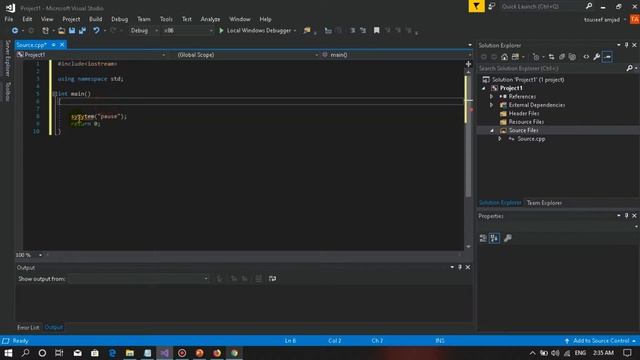Image resolution: width=640 pixels, height=360 pixels.
Task: Click the Save All toolbar icon
Action: pyautogui.click(x=82, y=31)
